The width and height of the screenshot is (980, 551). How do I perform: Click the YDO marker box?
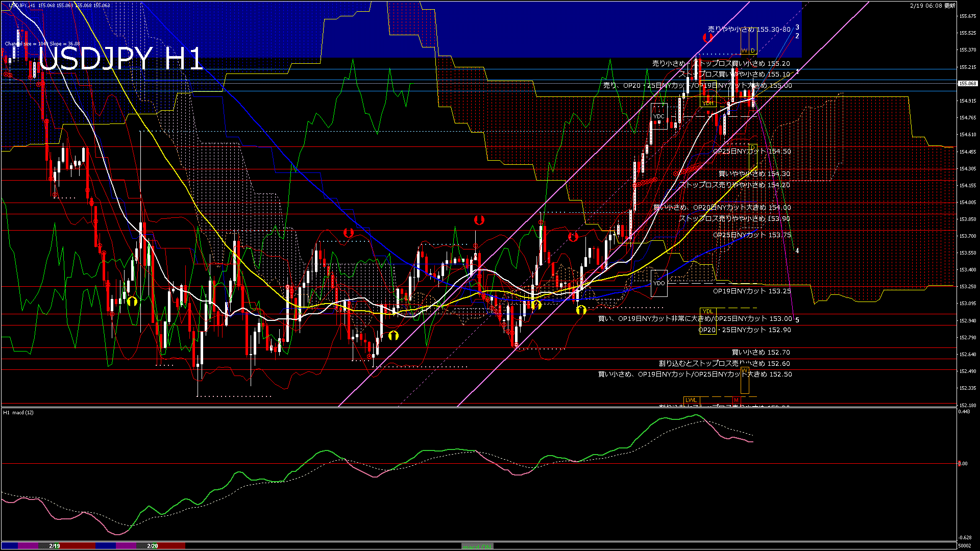[x=659, y=283]
